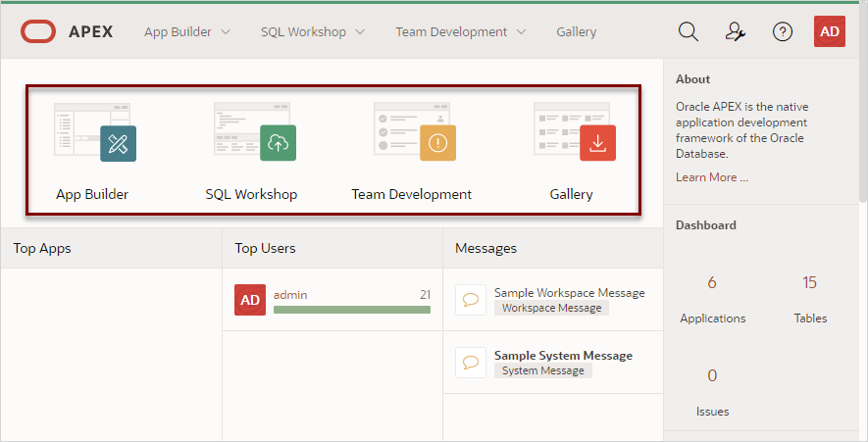Open the Gallery large download icon

pos(575,131)
